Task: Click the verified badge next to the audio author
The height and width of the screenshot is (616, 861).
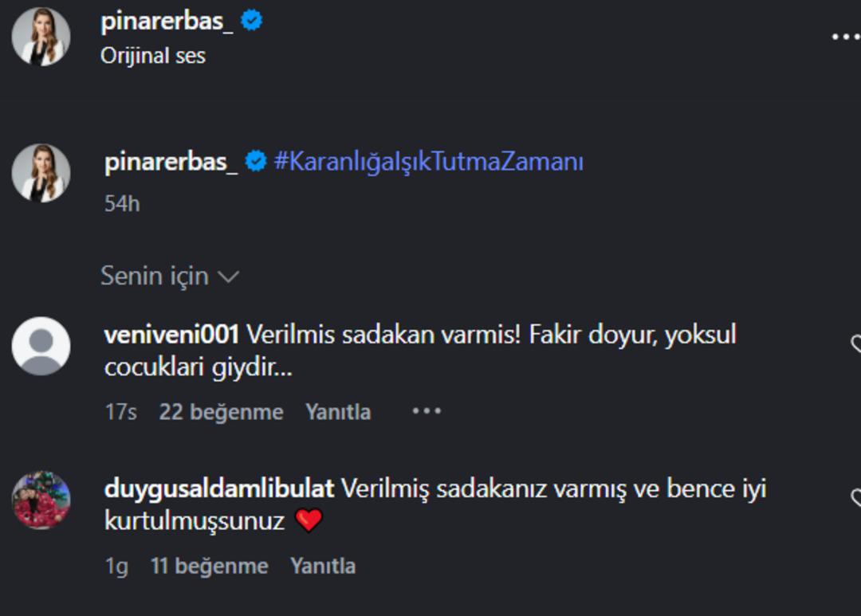Action: (x=250, y=18)
